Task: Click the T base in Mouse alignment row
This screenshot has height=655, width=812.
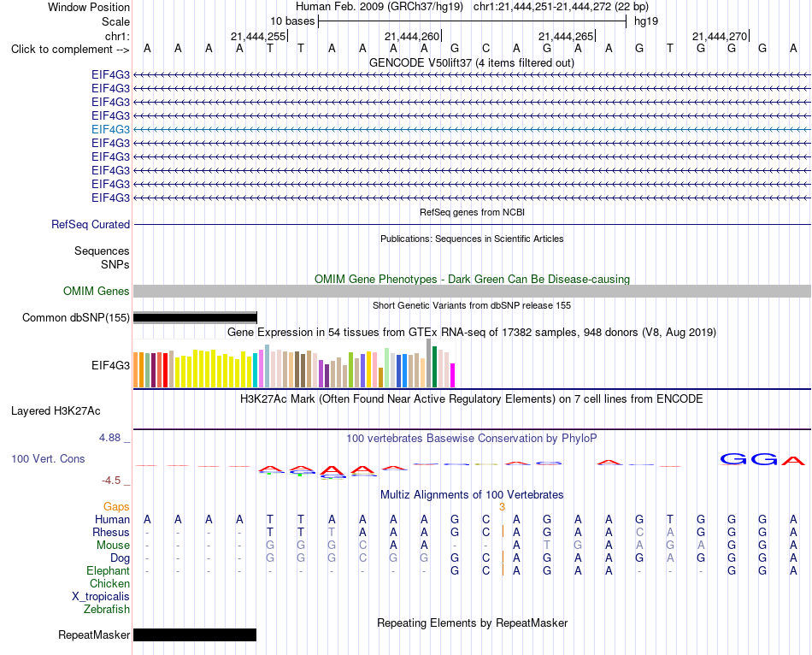Action: (547, 546)
